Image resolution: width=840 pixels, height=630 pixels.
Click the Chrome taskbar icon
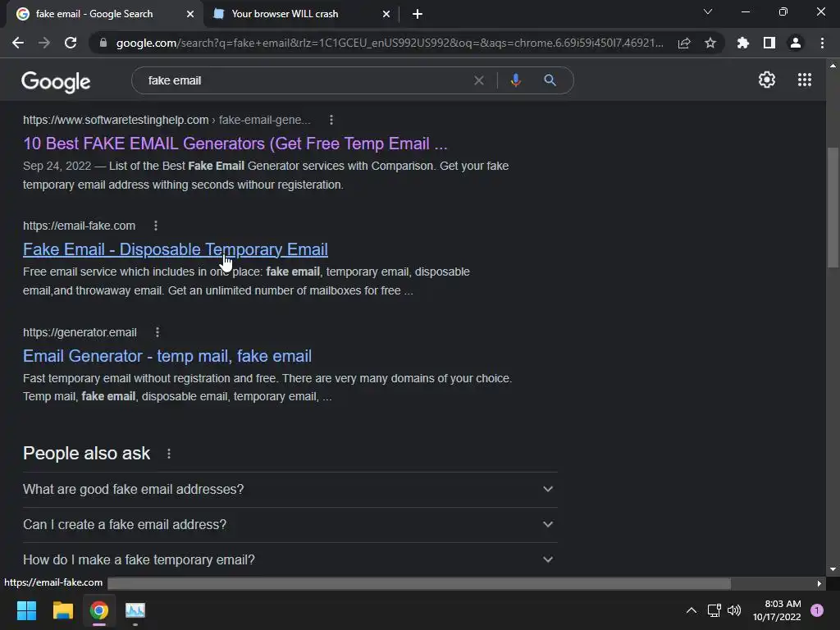click(x=99, y=610)
